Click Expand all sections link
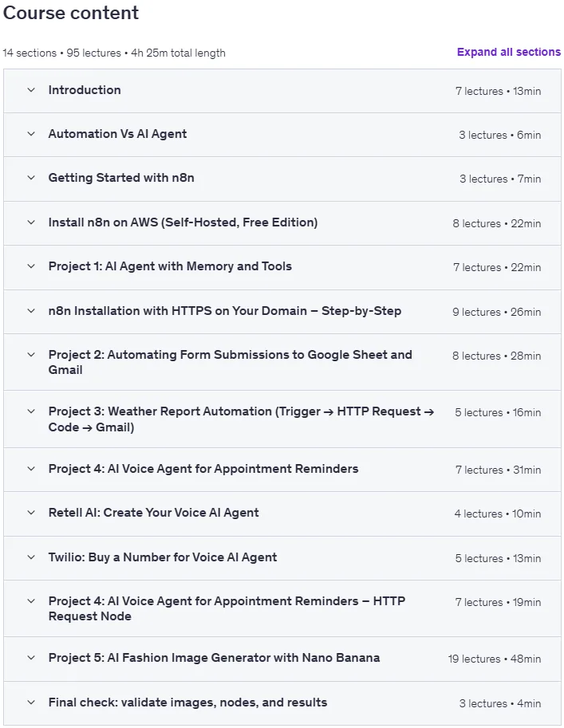564x728 pixels. 509,52
